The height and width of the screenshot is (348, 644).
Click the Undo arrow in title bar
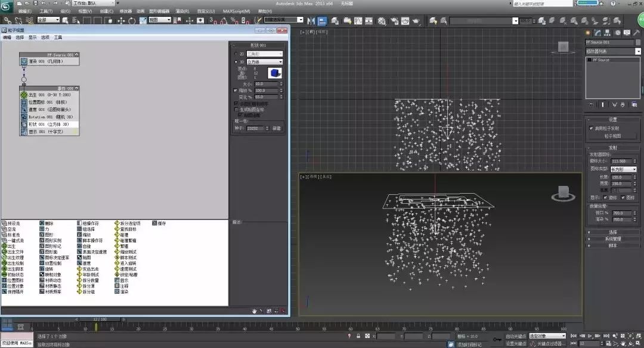pyautogui.click(x=43, y=4)
